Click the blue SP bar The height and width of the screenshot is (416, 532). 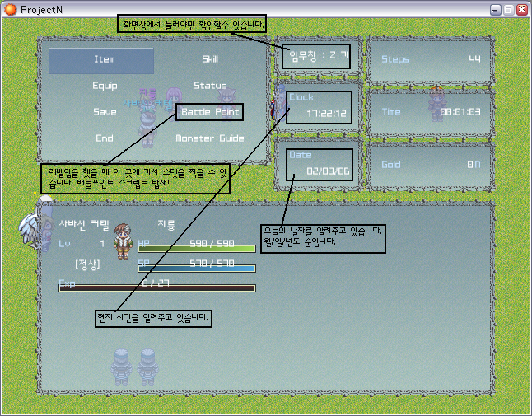pos(197,268)
